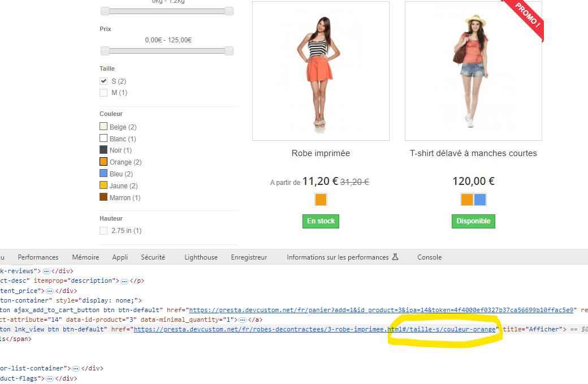The width and height of the screenshot is (588, 384).
Task: Click the struck-through 31,20 € price
Action: (x=354, y=182)
